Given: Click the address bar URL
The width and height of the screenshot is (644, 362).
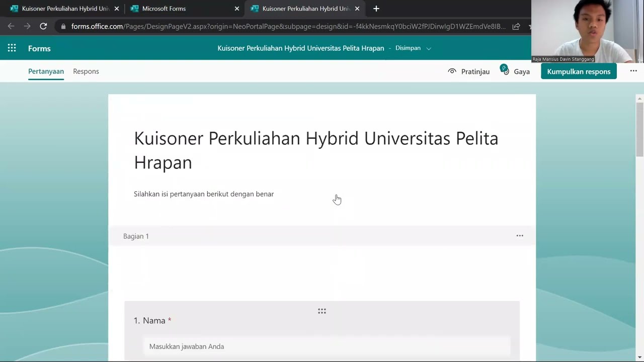Looking at the screenshot, I should tap(288, 26).
